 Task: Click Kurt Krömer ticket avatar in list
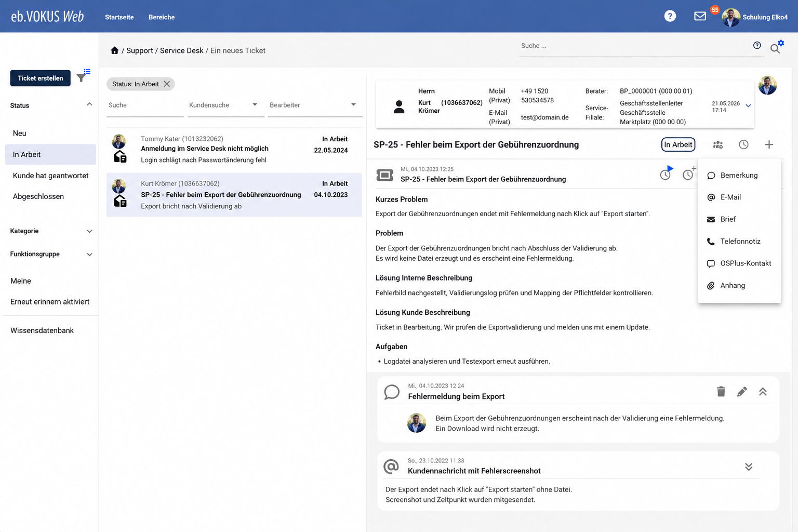click(x=119, y=185)
